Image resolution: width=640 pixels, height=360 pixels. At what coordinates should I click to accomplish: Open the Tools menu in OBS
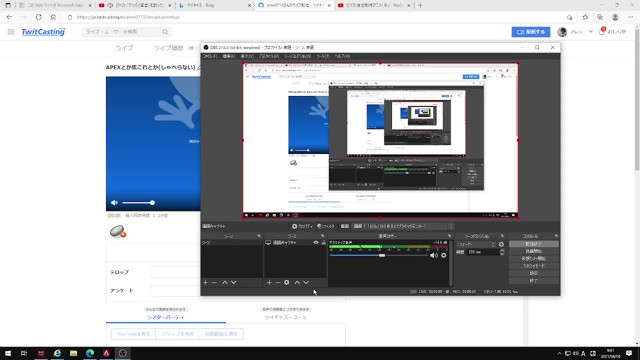[x=323, y=56]
